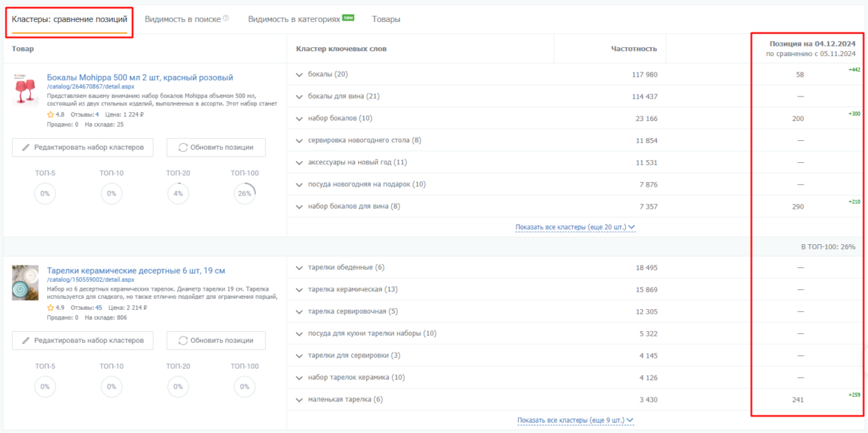Screen dimensions: 868x433
Task: Click the /catalog/264670867/detail.aspx path
Action: click(91, 87)
